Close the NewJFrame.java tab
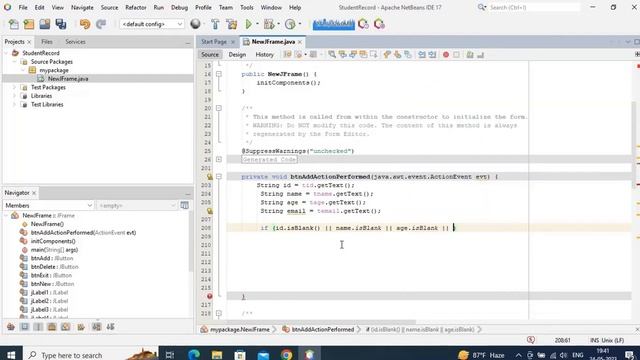The image size is (640, 360). 300,42
